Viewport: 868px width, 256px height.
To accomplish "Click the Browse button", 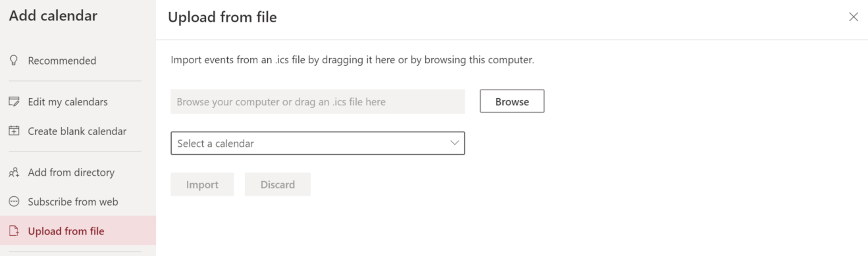I will point(512,101).
